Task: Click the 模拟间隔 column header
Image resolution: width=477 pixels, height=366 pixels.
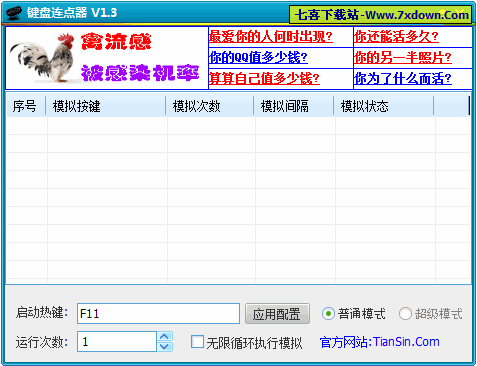Action: (294, 106)
